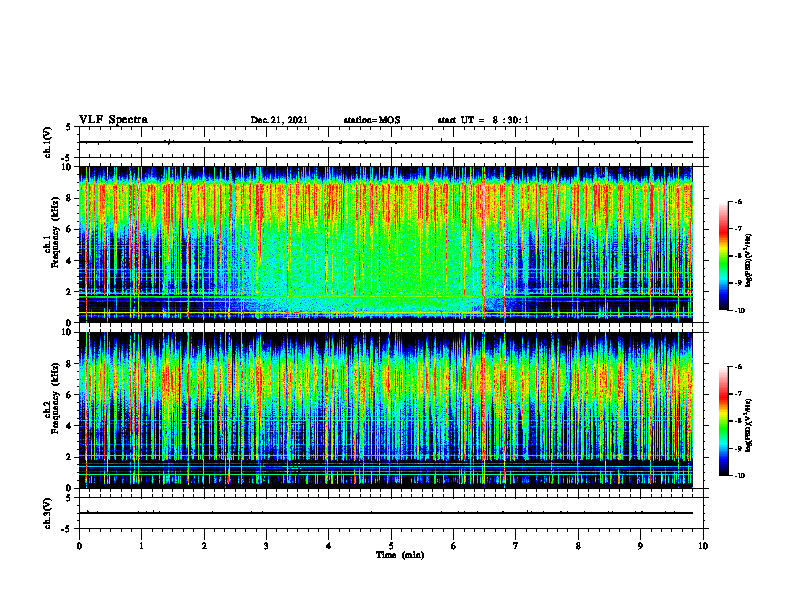
Task: Click the ch.2 spectrogram color scale bar
Action: click(723, 421)
